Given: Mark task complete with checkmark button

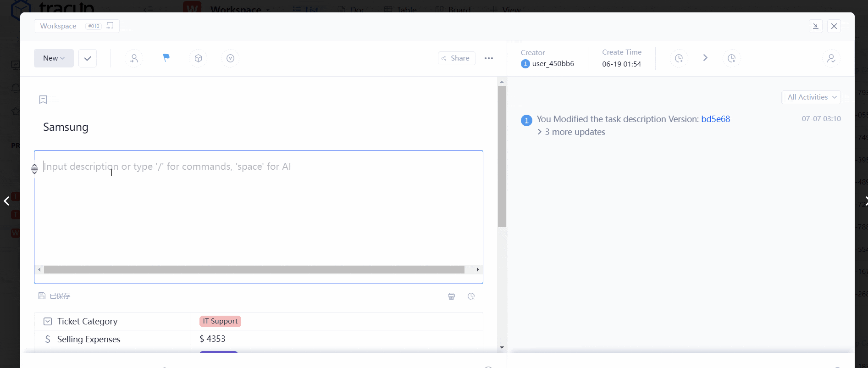Looking at the screenshot, I should pos(88,58).
